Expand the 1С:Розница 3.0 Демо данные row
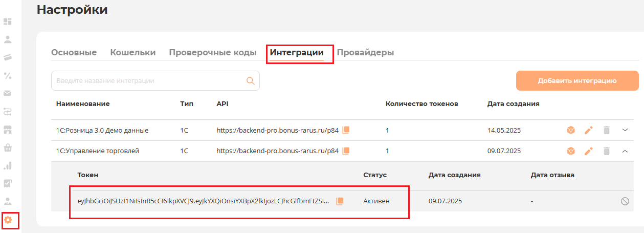 pos(625,130)
